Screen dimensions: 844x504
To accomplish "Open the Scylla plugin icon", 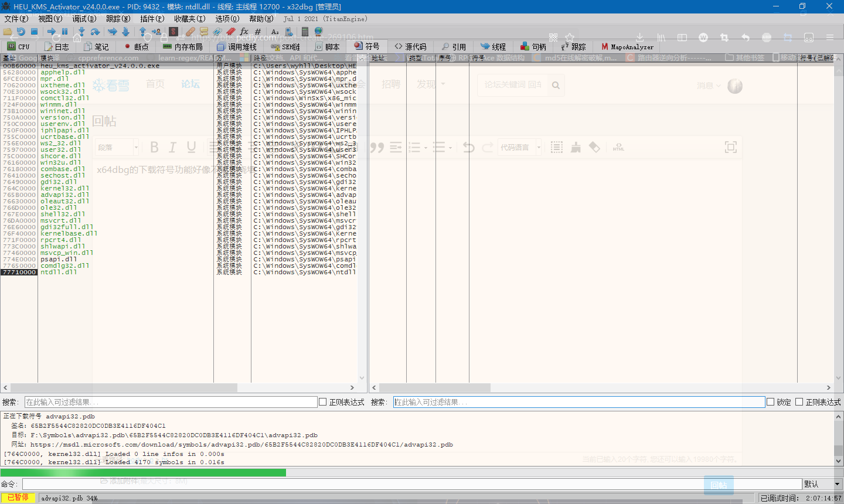I will pos(173,32).
